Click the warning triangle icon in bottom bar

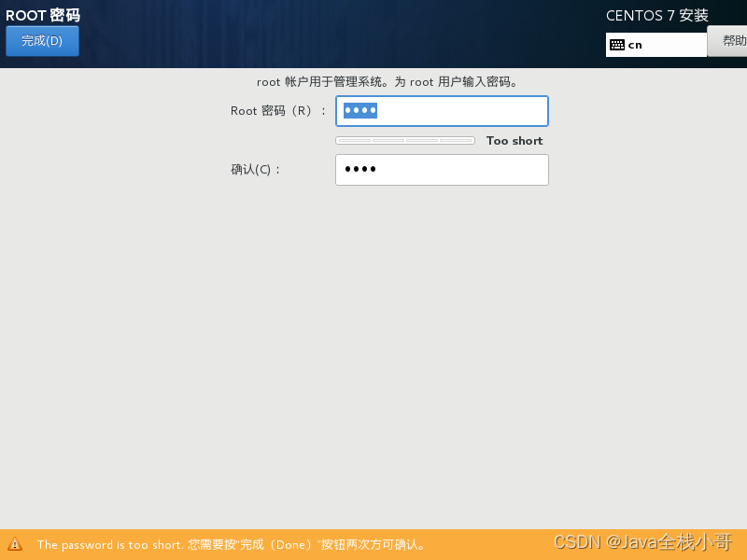(16, 544)
